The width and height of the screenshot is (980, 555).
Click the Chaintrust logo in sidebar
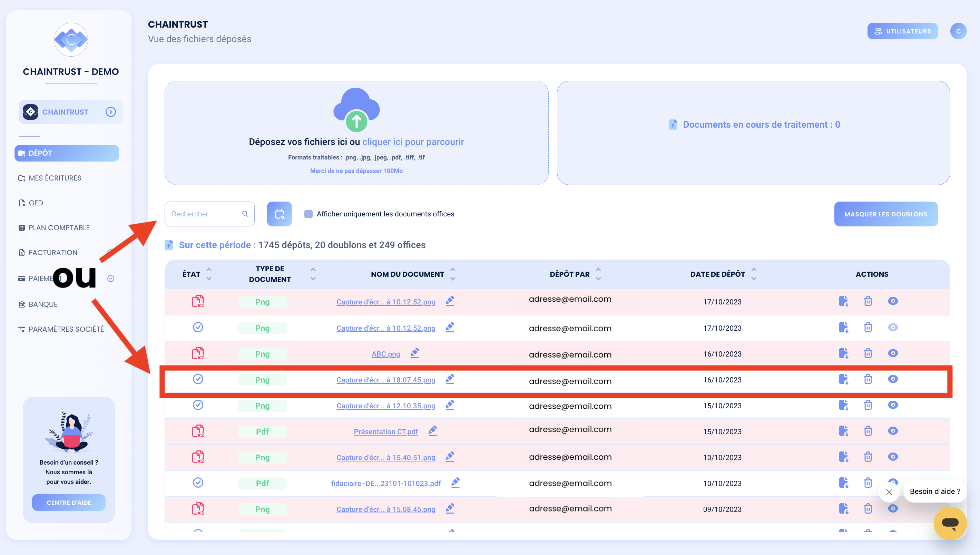coord(71,40)
